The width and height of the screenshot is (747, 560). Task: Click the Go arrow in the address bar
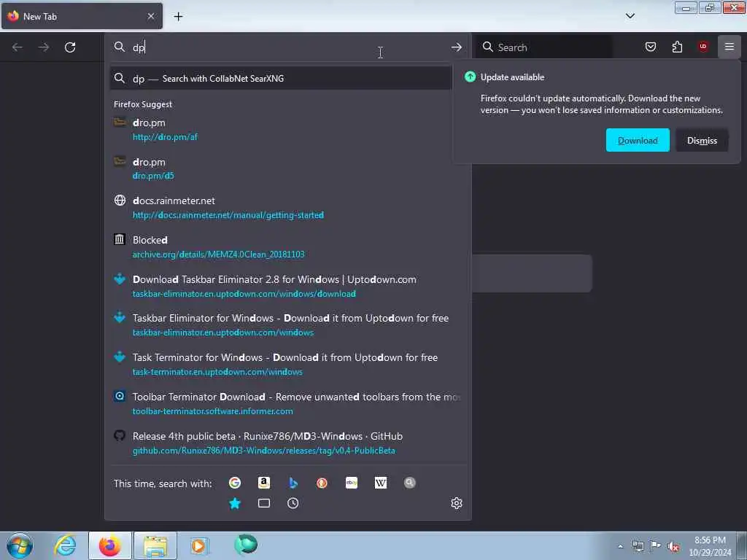457,47
